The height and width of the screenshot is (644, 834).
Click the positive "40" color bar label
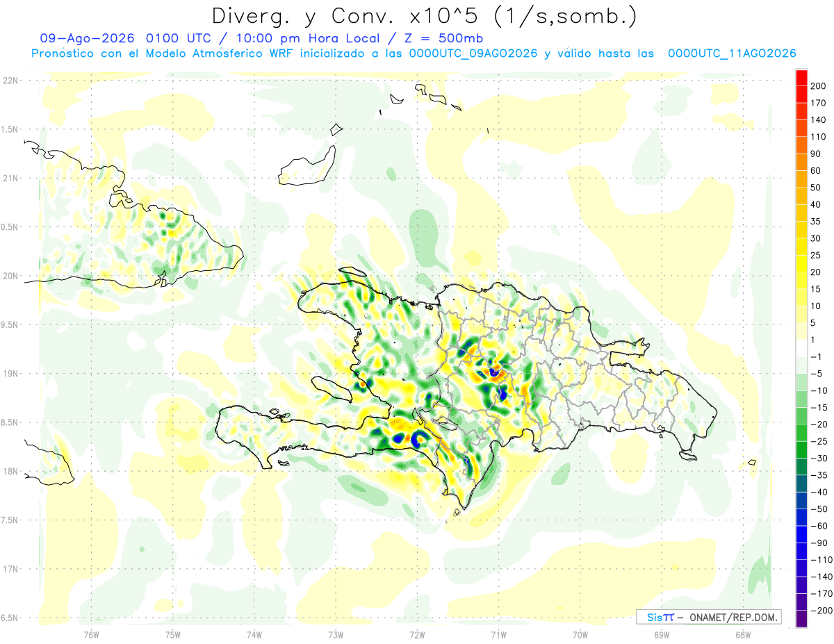(x=816, y=204)
